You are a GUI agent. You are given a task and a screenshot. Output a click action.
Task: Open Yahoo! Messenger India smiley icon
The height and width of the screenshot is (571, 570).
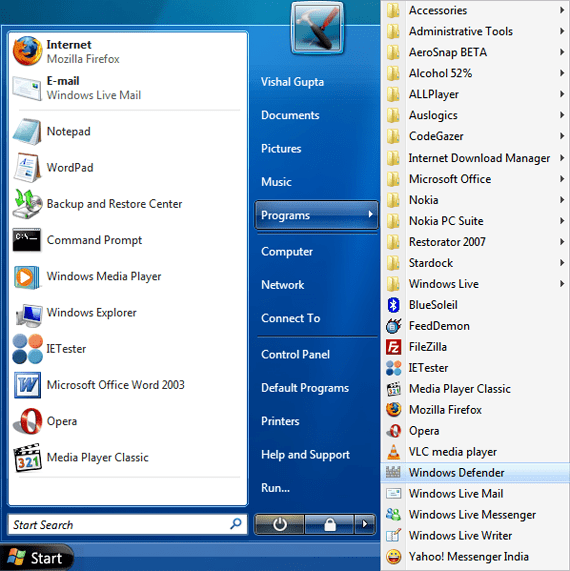pyautogui.click(x=393, y=556)
